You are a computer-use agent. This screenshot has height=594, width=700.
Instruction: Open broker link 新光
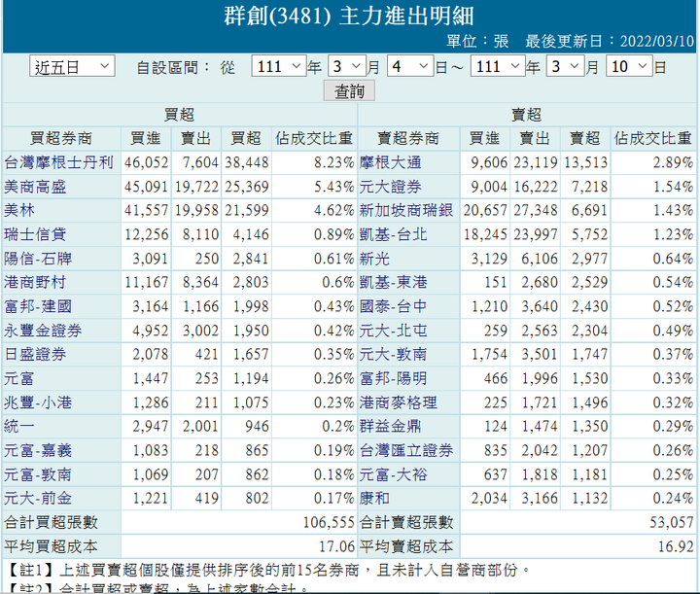(x=375, y=259)
